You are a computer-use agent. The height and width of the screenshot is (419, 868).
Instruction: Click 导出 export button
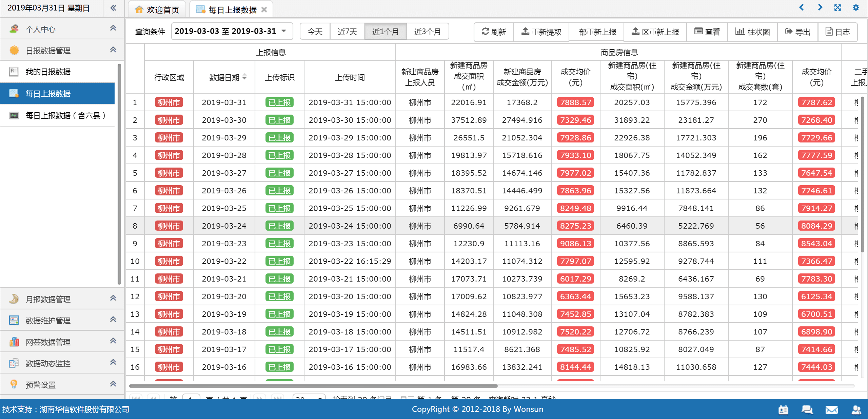point(797,32)
